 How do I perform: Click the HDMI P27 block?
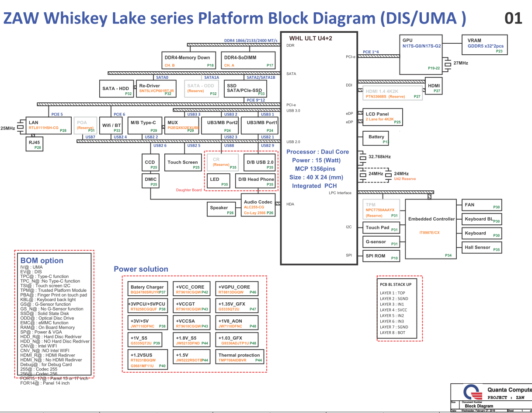click(x=434, y=85)
